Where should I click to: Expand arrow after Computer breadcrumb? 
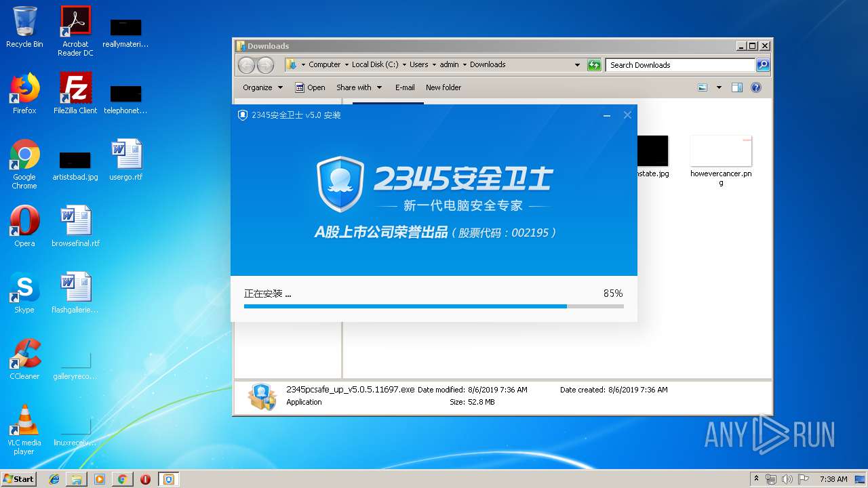(x=347, y=65)
